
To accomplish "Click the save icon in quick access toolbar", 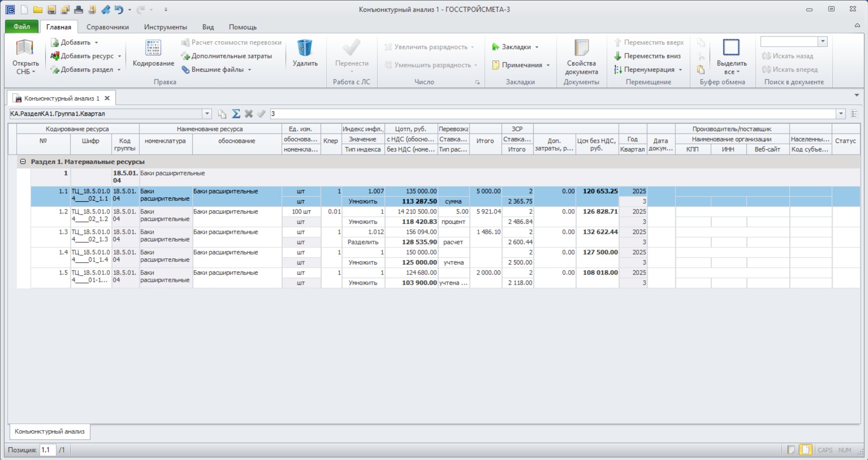I will click(x=51, y=9).
